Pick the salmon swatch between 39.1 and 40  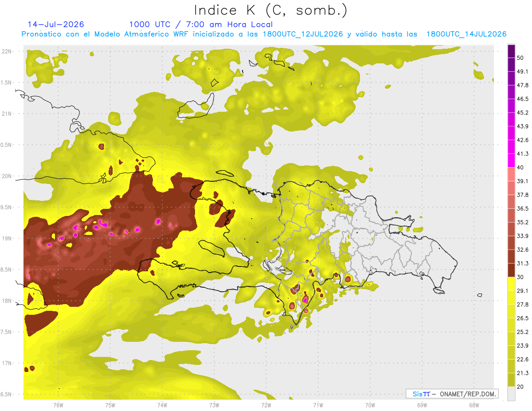pos(511,174)
